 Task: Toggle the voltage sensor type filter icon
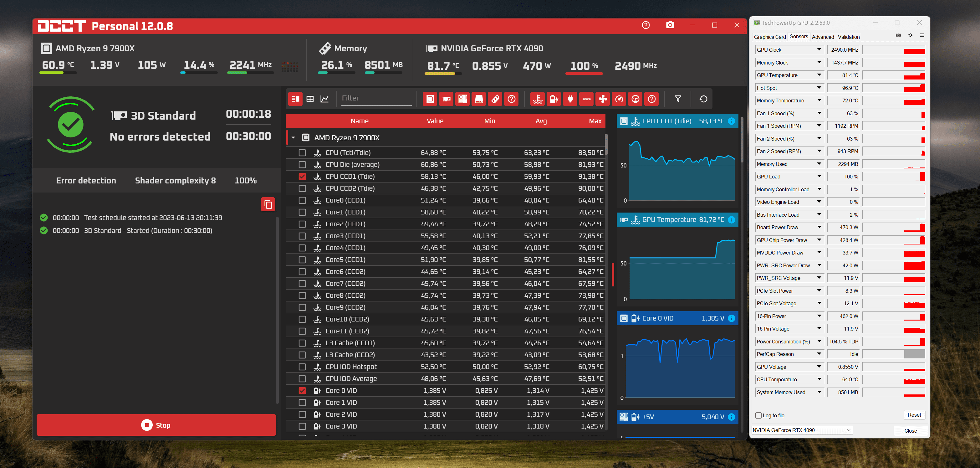(x=554, y=99)
